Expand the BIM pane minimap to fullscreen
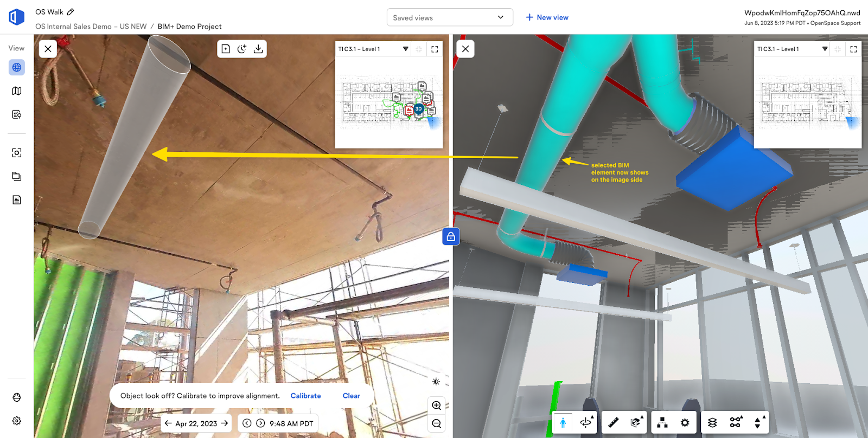The height and width of the screenshot is (438, 868). click(x=853, y=49)
